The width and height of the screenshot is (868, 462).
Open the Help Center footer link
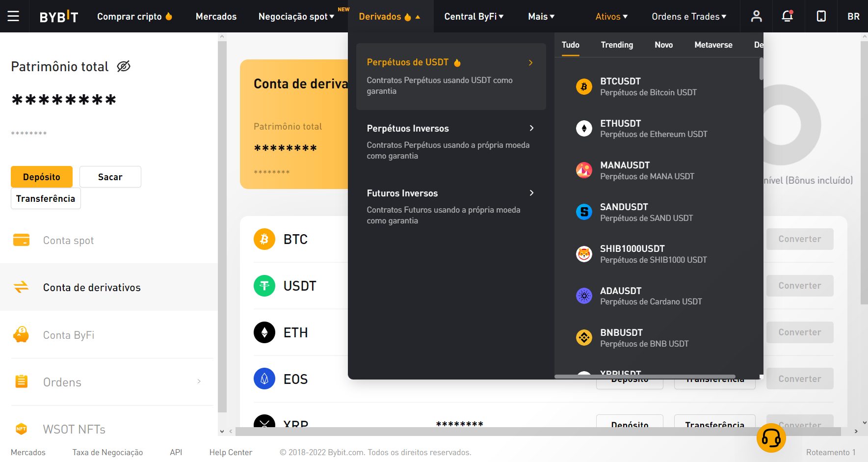[x=231, y=452]
